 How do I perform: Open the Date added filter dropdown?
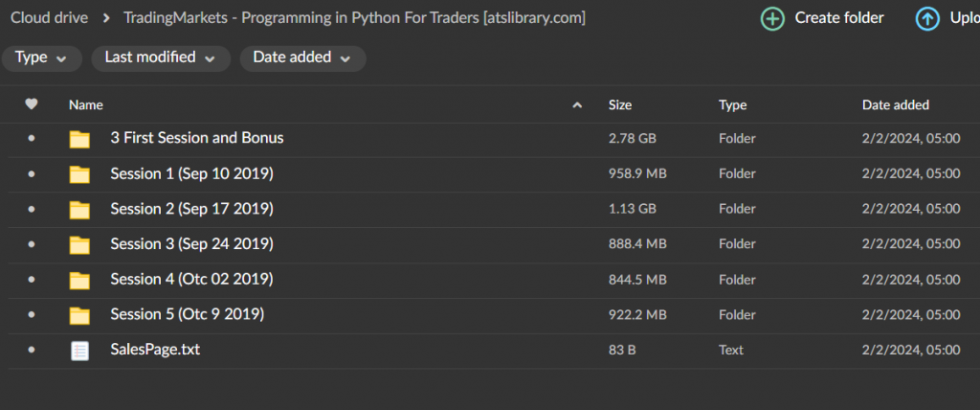pyautogui.click(x=302, y=58)
